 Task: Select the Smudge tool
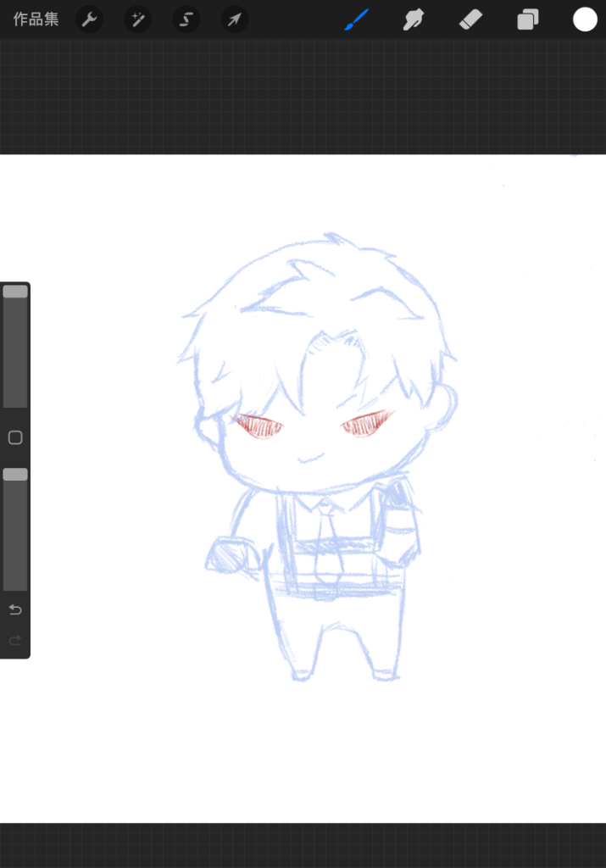pos(414,19)
